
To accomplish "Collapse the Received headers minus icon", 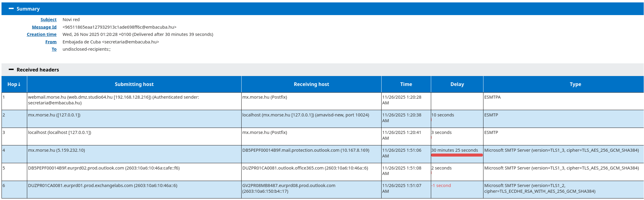I will point(11,70).
